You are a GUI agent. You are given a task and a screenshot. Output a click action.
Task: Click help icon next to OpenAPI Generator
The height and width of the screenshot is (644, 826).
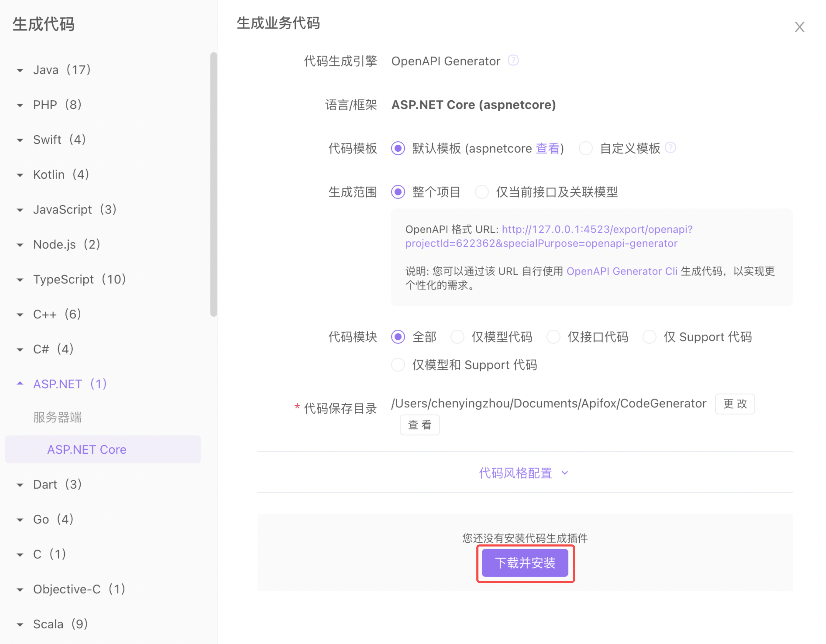pyautogui.click(x=513, y=61)
